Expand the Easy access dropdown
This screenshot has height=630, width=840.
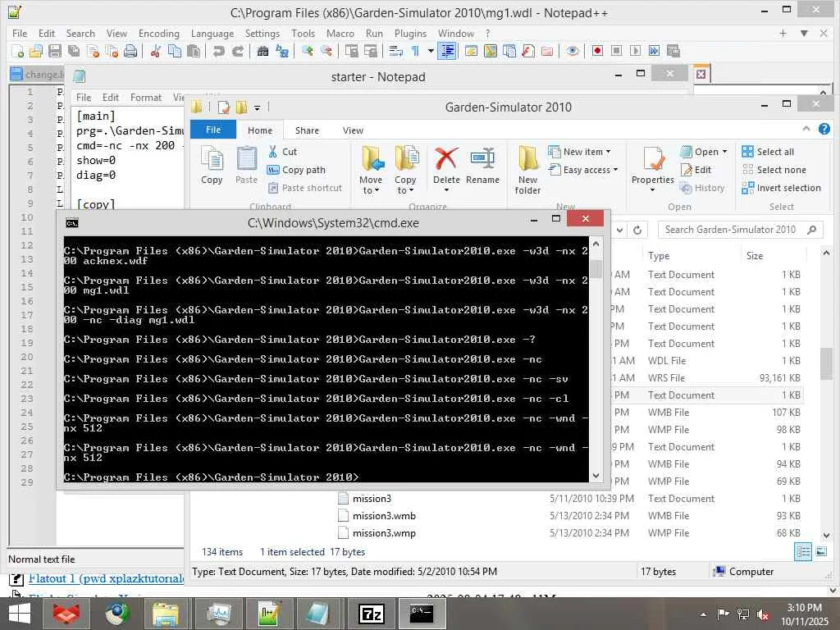583,170
